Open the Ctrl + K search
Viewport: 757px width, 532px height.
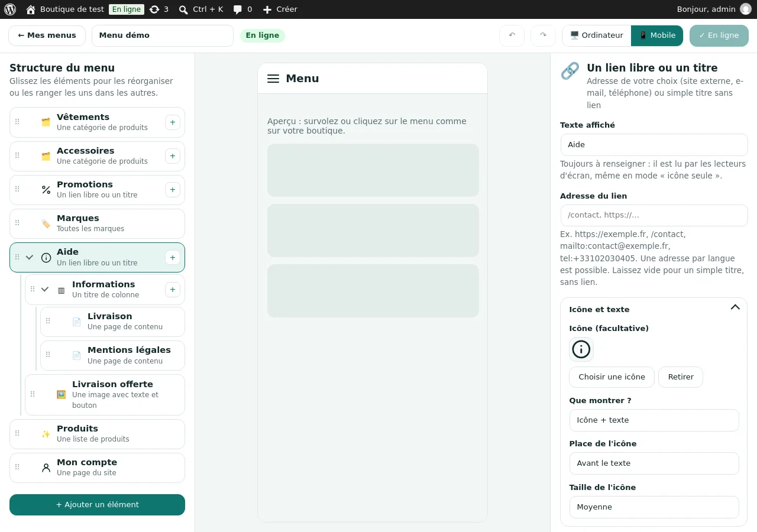pyautogui.click(x=201, y=9)
